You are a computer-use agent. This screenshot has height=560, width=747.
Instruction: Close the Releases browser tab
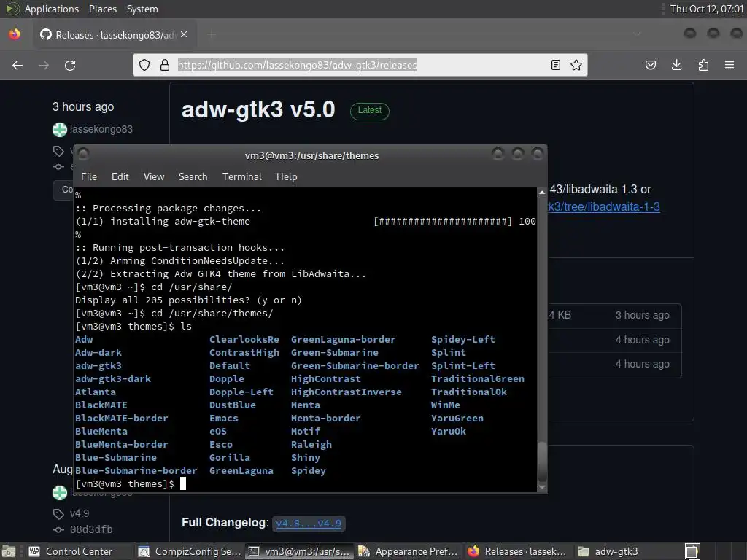click(x=184, y=35)
